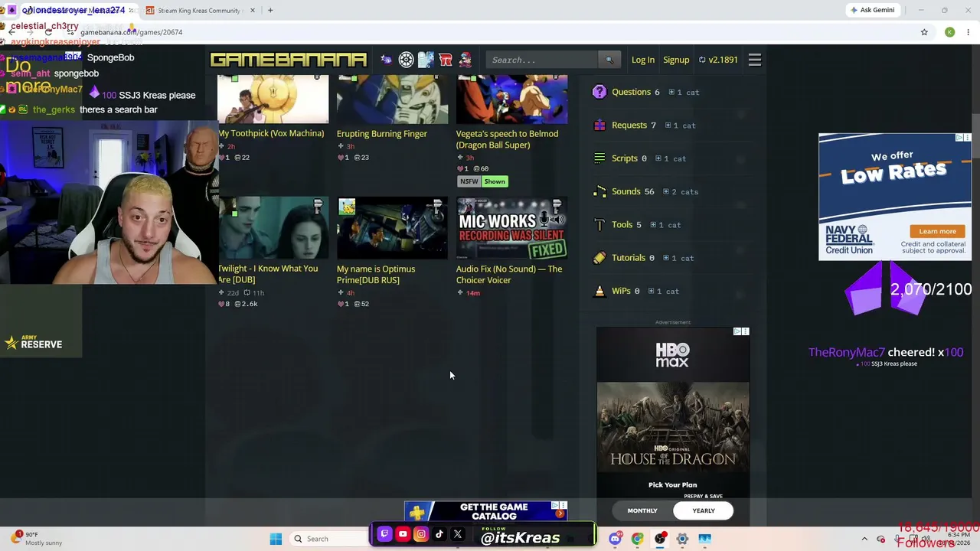980x551 pixels.
Task: Open the Sounds music note icon
Action: (x=599, y=192)
